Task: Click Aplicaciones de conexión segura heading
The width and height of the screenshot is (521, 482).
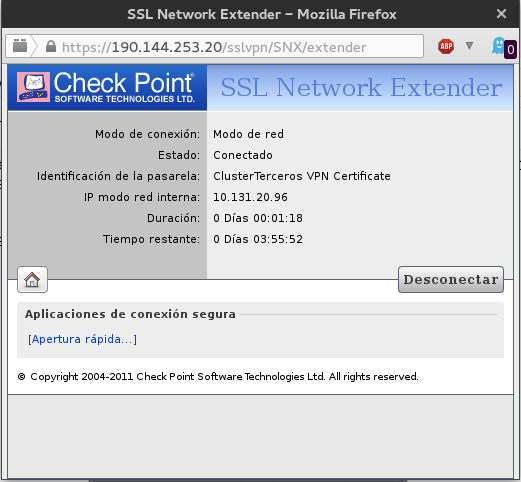Action: [130, 314]
